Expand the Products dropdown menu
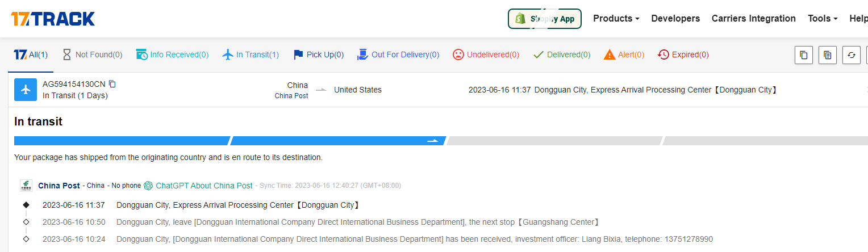Viewport: 868px width, 252px height. point(616,19)
